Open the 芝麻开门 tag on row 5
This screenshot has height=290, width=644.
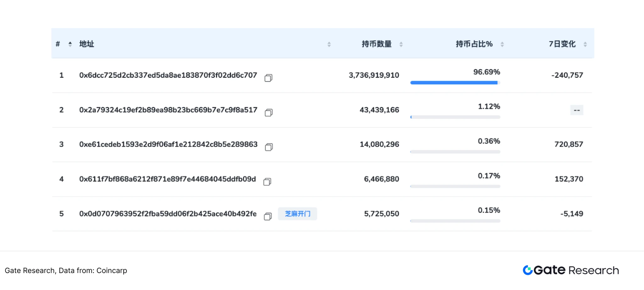click(297, 214)
